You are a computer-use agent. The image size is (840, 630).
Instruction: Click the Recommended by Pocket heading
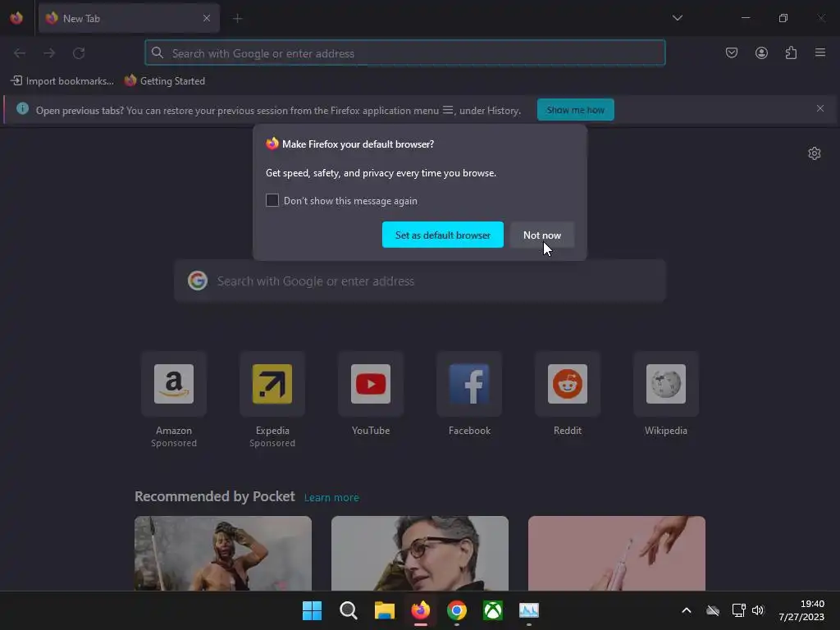(x=214, y=496)
